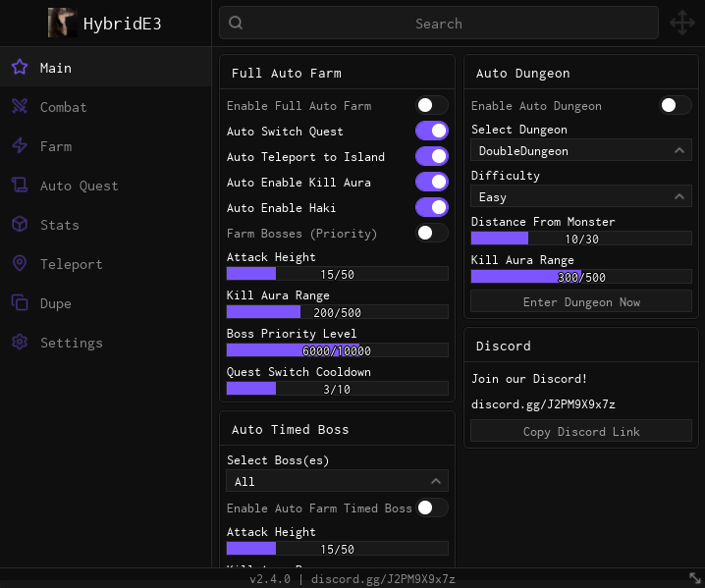Turn on Enable Auto Dungeon

pos(676,106)
